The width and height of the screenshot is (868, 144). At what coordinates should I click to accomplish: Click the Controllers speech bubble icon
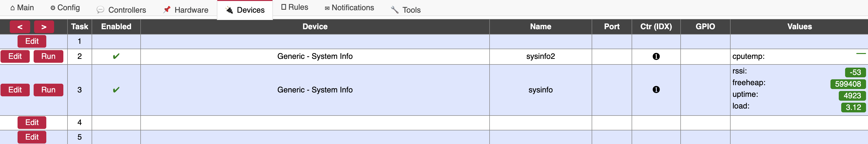click(100, 10)
